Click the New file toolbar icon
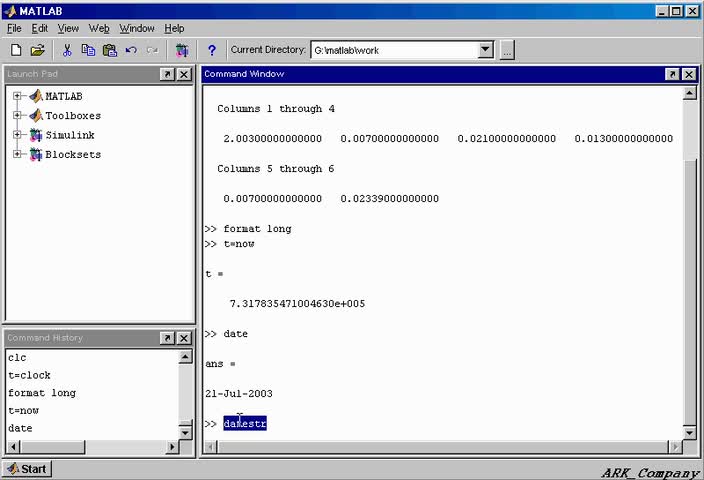Viewport: 704px width, 480px height. [x=16, y=50]
